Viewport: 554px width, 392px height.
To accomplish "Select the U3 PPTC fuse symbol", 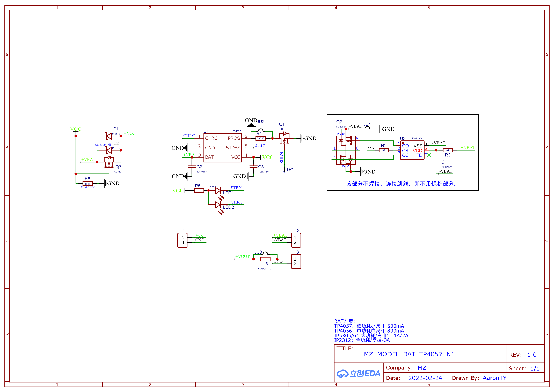I will click(x=265, y=259).
